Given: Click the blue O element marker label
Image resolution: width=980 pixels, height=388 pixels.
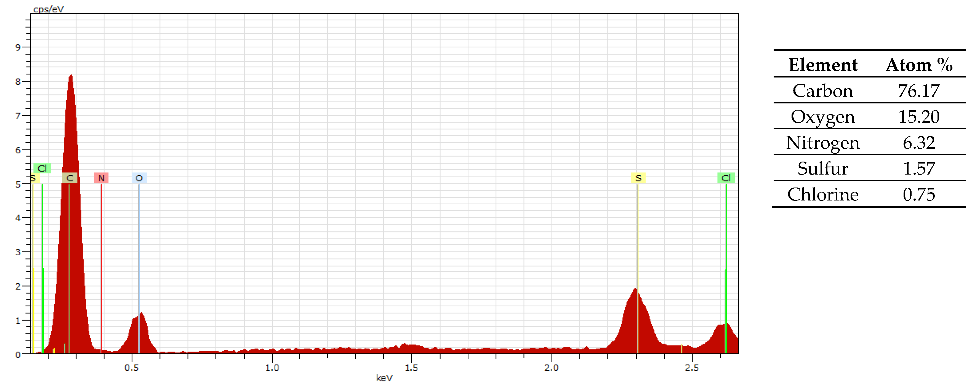Looking at the screenshot, I should click(139, 178).
